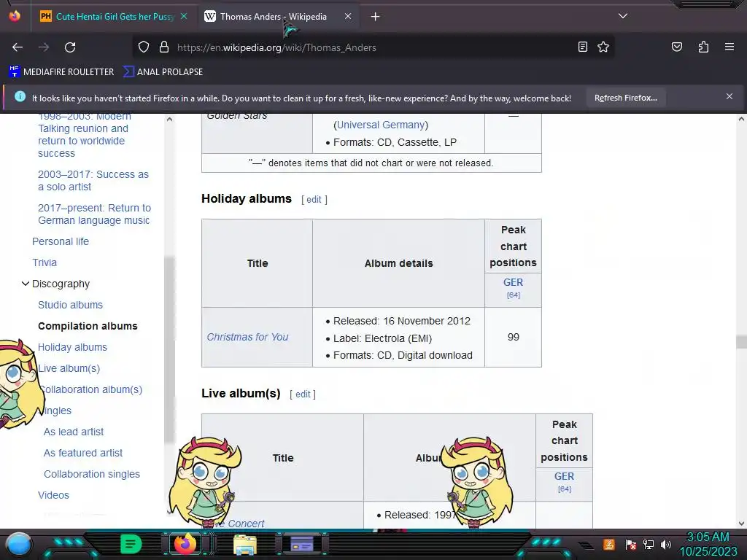This screenshot has width=747, height=560.
Task: Open File Explorer from taskbar
Action: click(x=245, y=544)
